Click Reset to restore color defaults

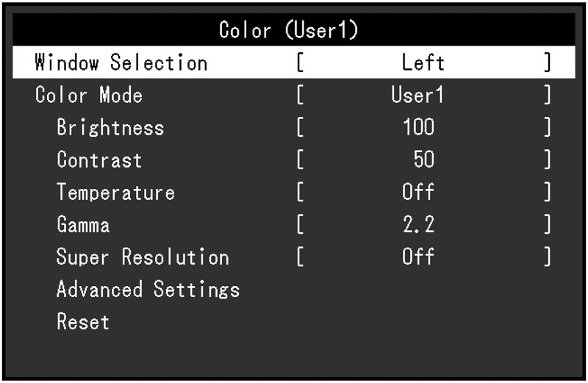pos(83,321)
